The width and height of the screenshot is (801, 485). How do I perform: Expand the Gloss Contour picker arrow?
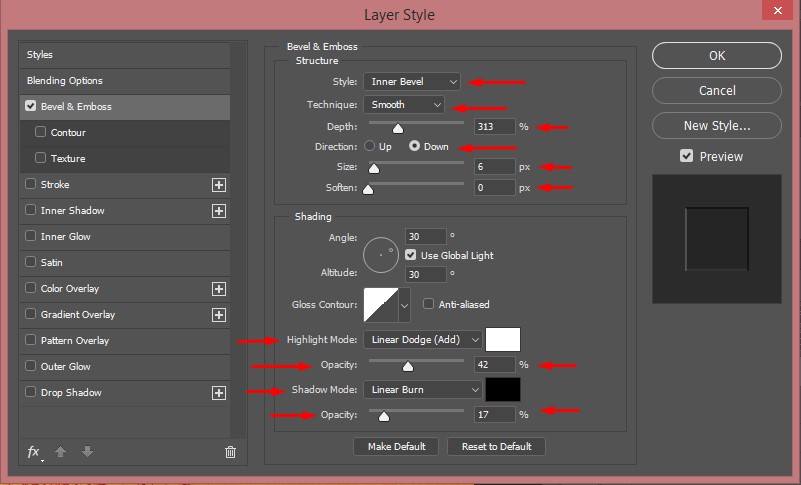click(404, 305)
